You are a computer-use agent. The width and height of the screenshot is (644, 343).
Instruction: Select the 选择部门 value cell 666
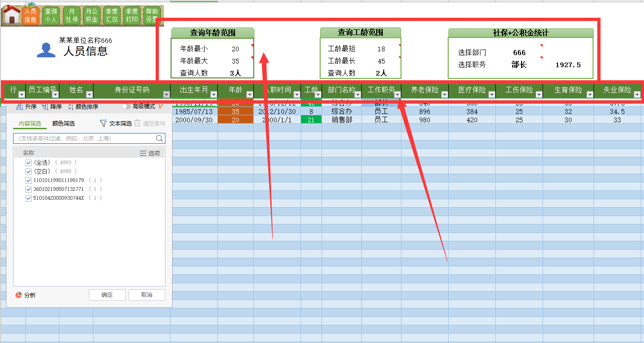519,53
